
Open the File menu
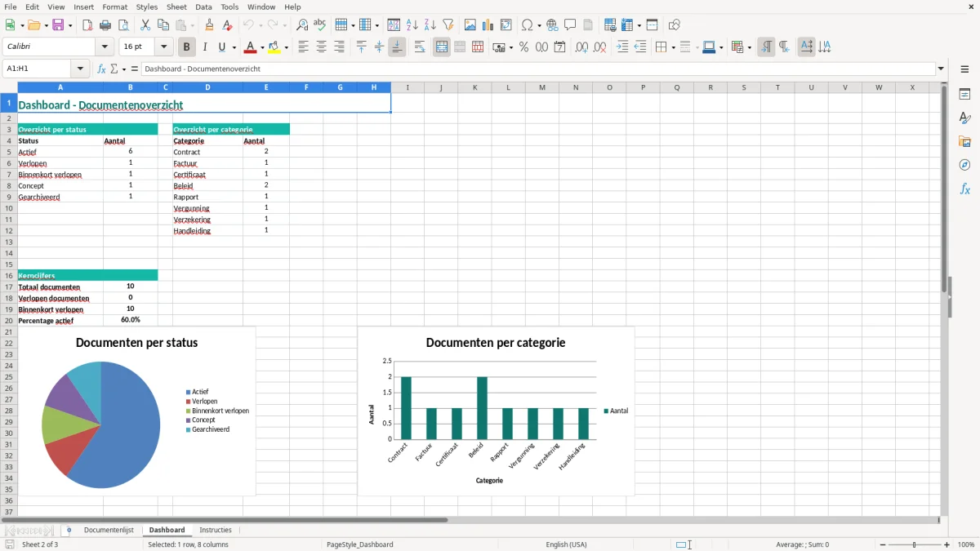coord(10,7)
